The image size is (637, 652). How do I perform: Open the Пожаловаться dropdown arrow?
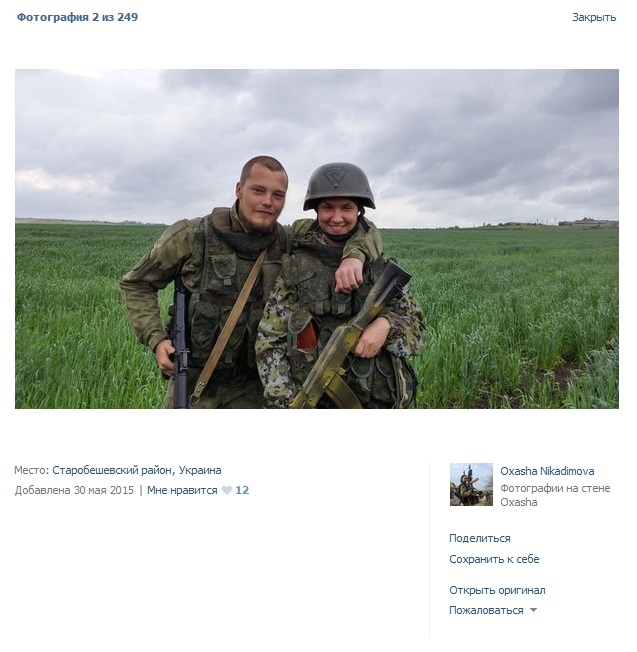coord(533,610)
